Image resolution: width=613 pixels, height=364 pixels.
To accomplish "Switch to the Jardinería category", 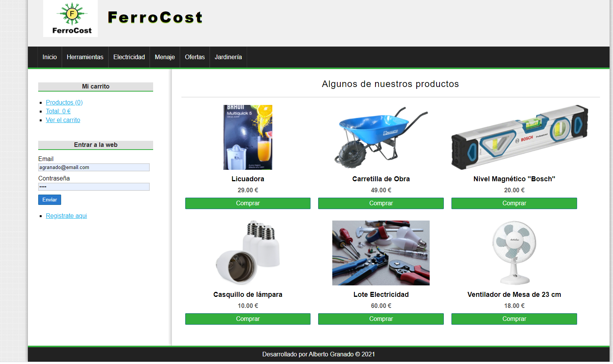I will click(228, 57).
